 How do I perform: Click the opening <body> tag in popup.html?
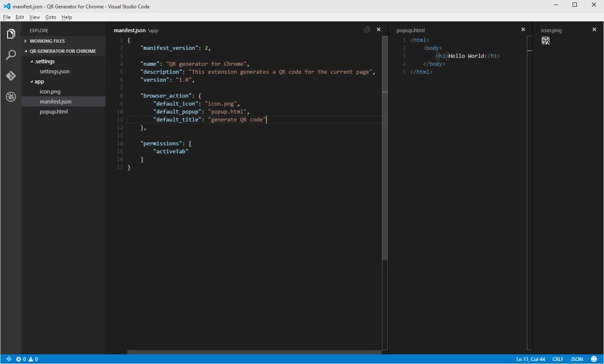(x=432, y=48)
